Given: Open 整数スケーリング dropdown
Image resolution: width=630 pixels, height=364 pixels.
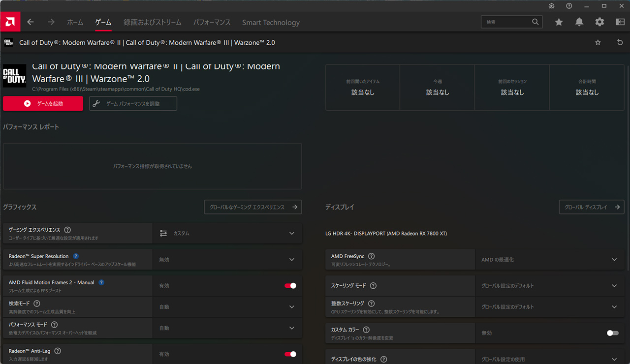Looking at the screenshot, I should click(x=550, y=307).
